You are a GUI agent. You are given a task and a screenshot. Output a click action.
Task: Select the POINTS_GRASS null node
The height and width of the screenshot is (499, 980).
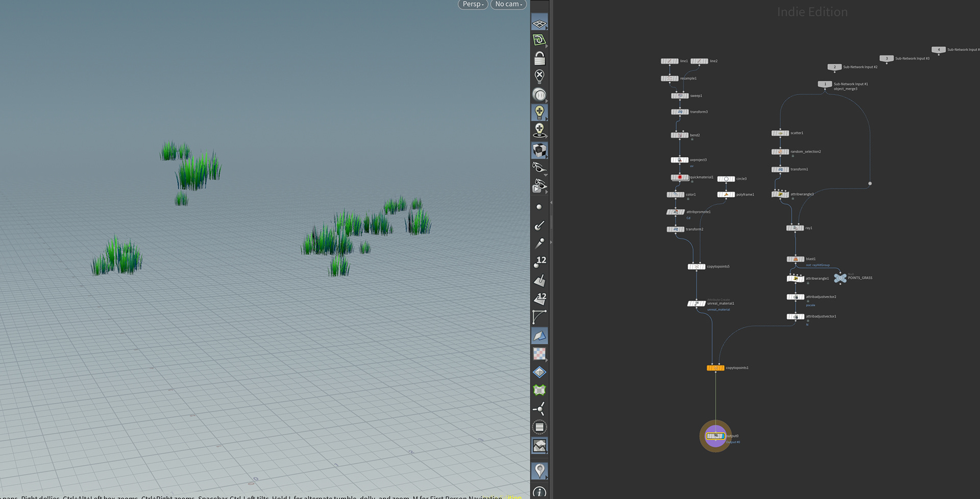tap(840, 278)
